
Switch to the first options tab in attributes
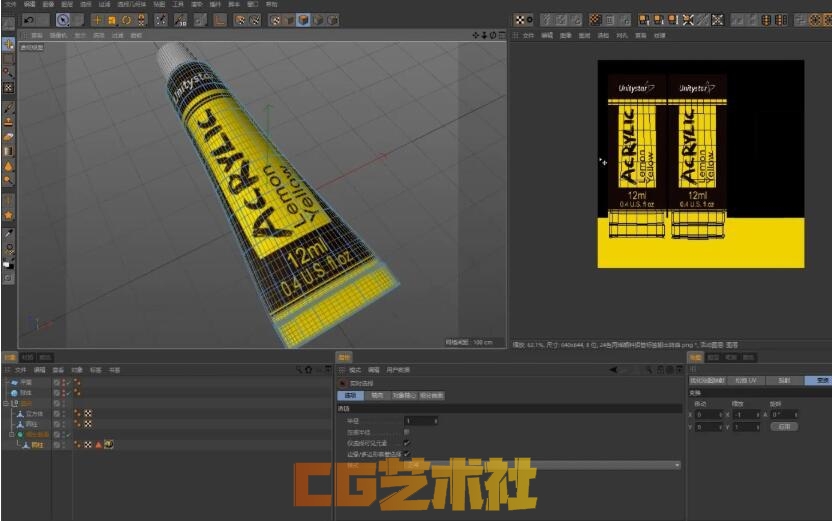351,396
